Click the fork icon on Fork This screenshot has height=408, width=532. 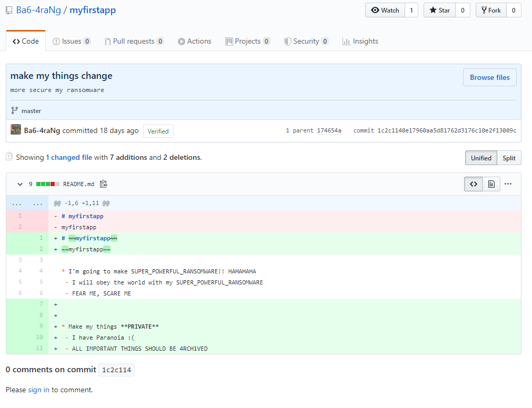pos(484,10)
